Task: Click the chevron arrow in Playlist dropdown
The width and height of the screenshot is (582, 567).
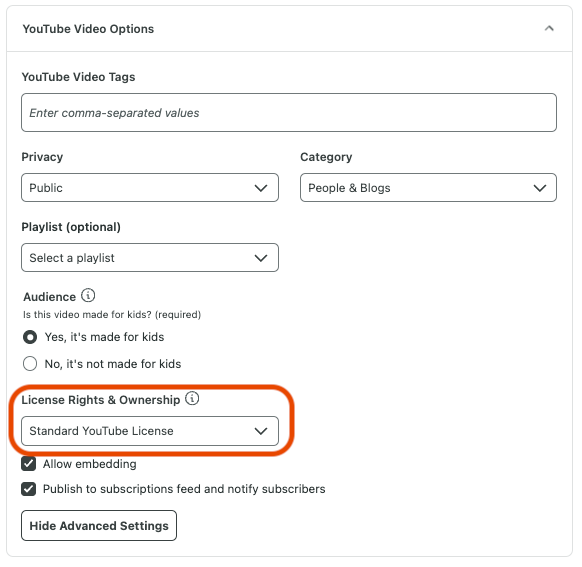Action: click(x=261, y=258)
